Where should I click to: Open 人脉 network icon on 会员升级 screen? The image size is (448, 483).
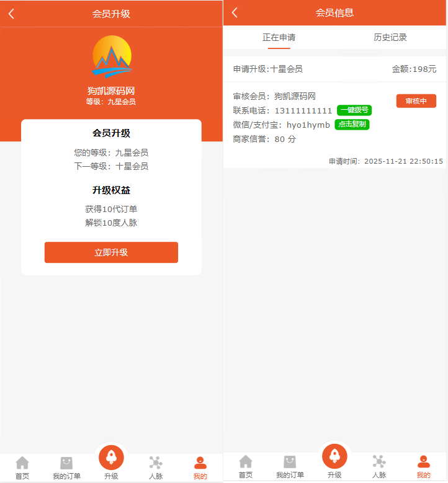[x=156, y=463]
